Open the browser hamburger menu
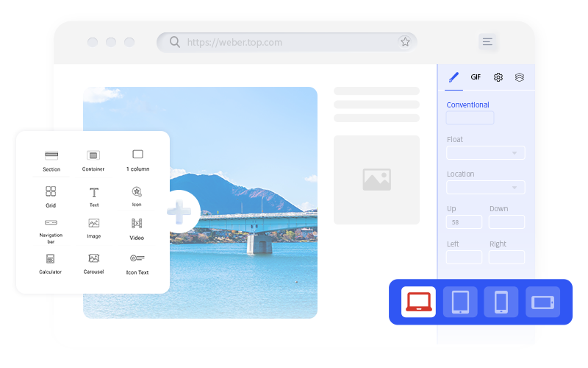The image size is (588, 368). [x=487, y=42]
